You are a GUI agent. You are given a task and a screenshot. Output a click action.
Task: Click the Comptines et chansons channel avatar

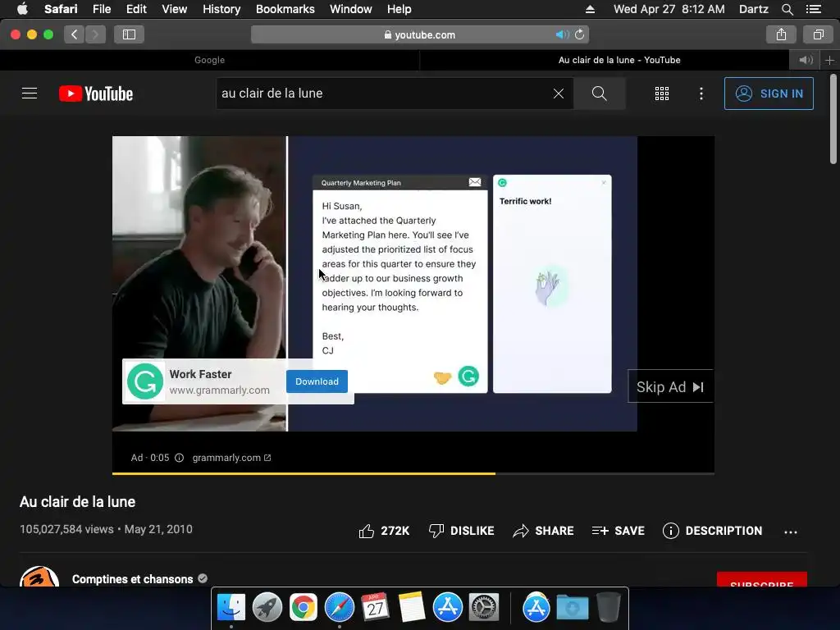[x=39, y=577]
